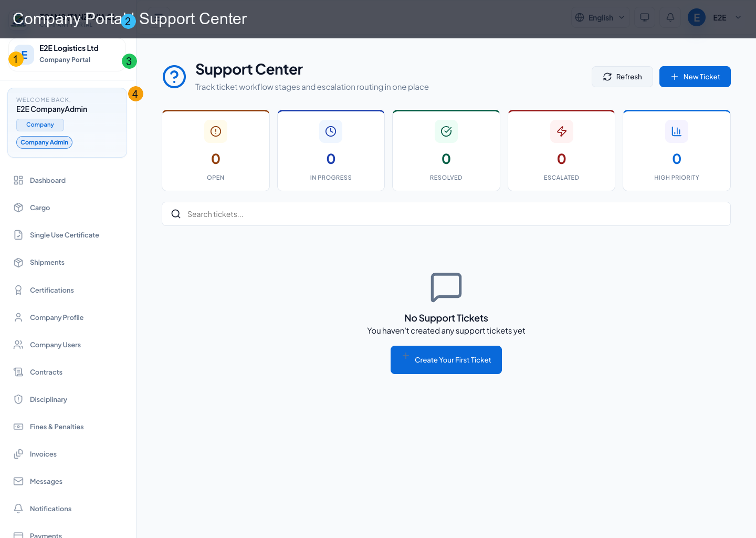Click the Escalated lightning icon
Screen dimensions: 756x538
pos(562,131)
